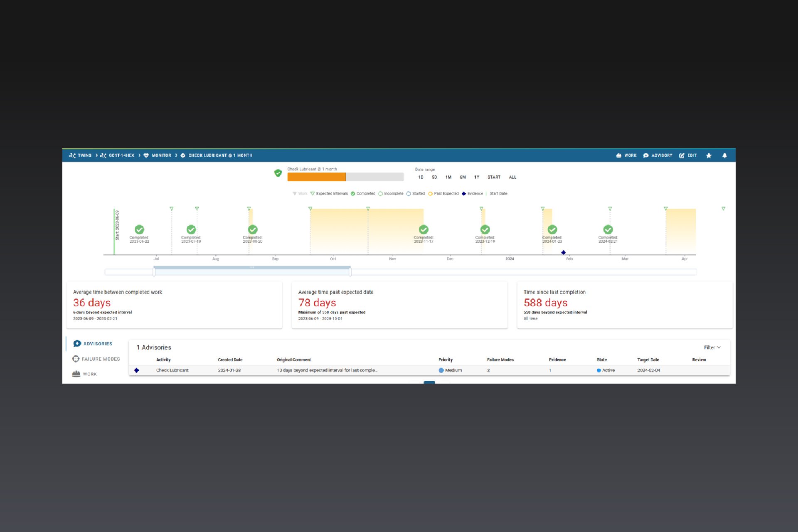Open the notifications bell icon

coord(724,155)
